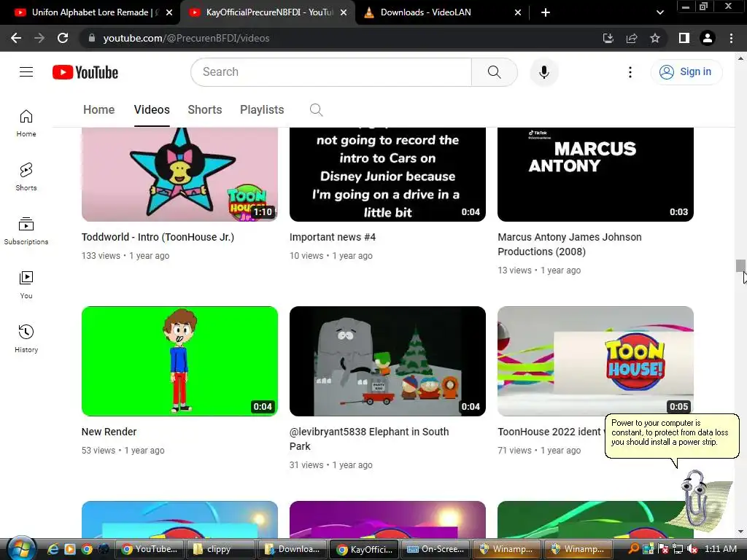Start voice search with the microphone
This screenshot has height=560, width=747.
pos(543,72)
